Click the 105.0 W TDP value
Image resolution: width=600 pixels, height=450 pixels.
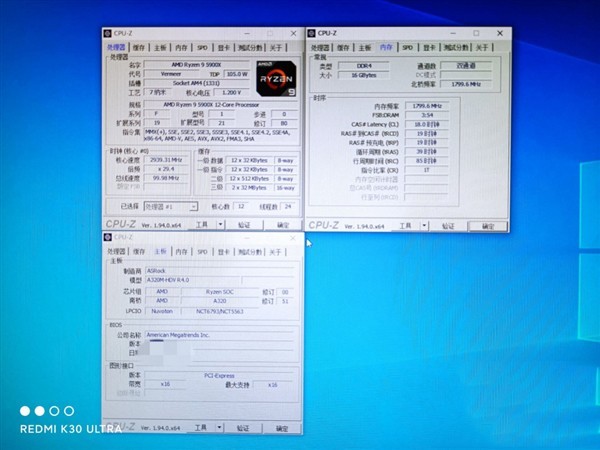click(236, 74)
